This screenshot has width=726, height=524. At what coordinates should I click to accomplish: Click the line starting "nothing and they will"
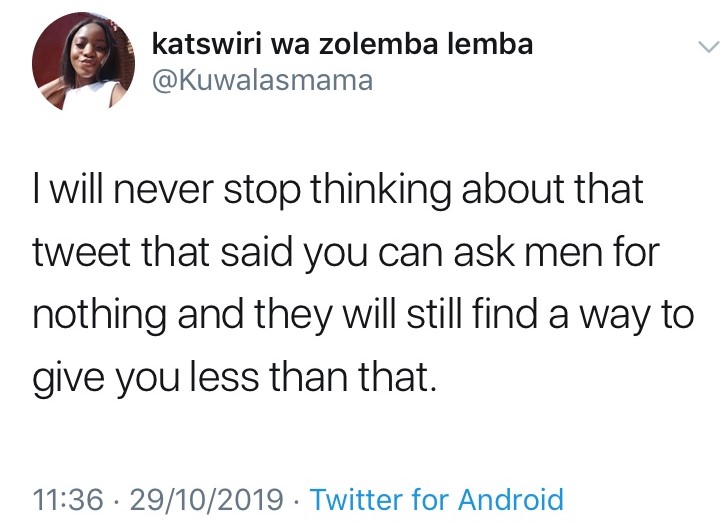tap(363, 315)
